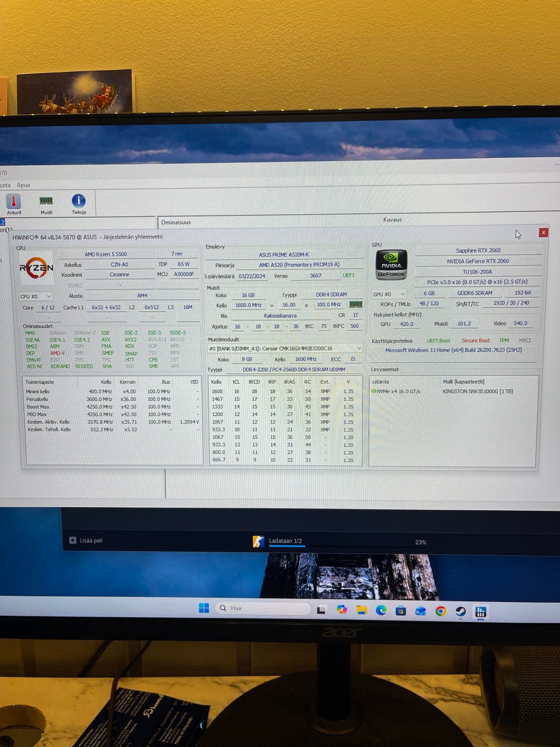Screen dimensions: 560x747
Task: Click the AM4 platform value
Action: (x=142, y=296)
